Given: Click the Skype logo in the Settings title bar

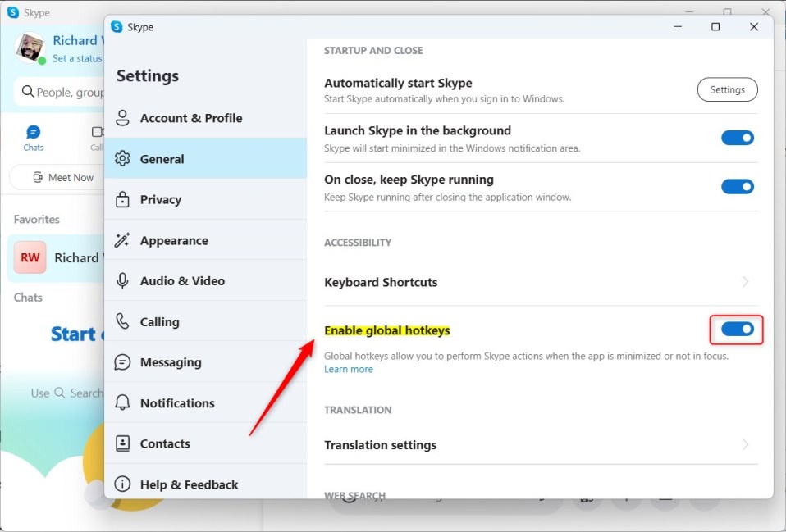Looking at the screenshot, I should 117,26.
